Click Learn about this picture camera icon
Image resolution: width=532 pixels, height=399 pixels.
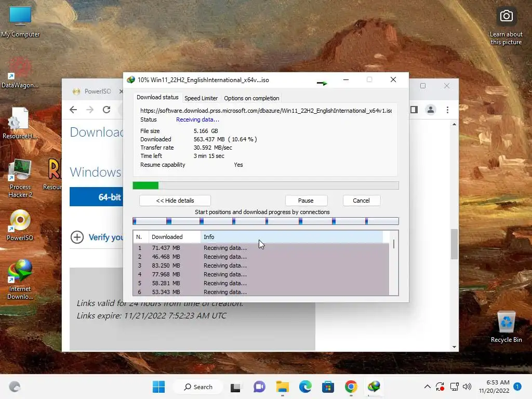pos(506,16)
